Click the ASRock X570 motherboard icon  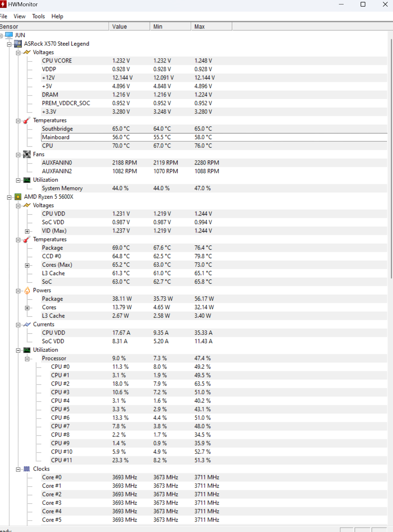tap(18, 44)
